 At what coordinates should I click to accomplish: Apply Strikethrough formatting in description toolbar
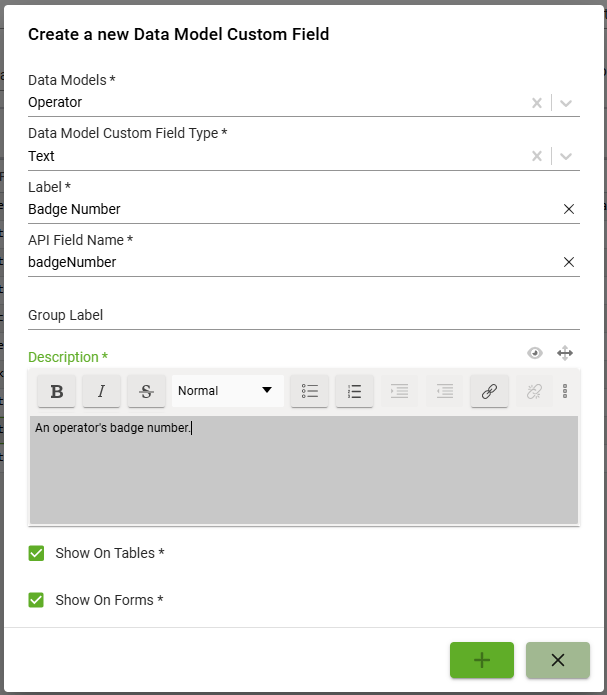(146, 391)
